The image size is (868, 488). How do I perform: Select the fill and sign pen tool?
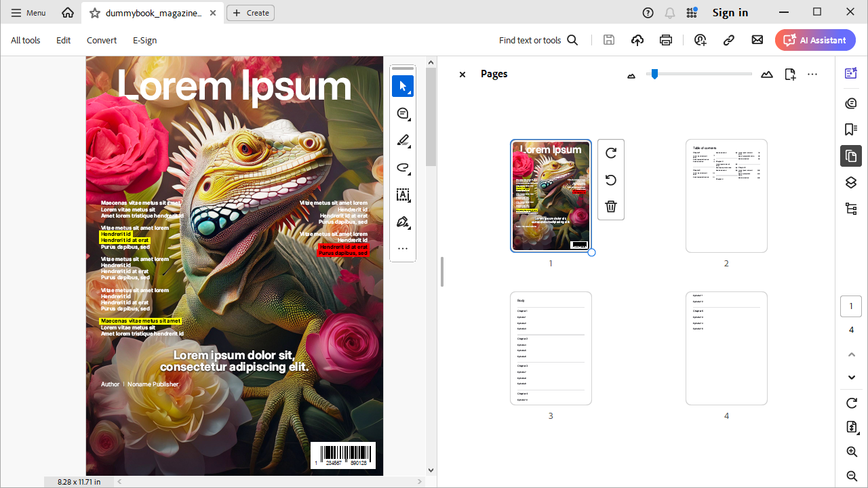pos(403,222)
